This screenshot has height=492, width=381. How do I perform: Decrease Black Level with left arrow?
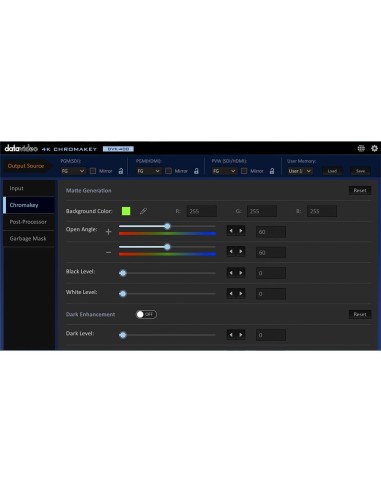pos(231,273)
